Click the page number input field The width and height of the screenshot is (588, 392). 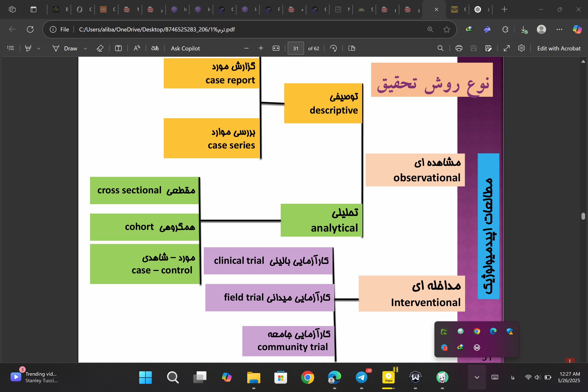click(x=295, y=48)
